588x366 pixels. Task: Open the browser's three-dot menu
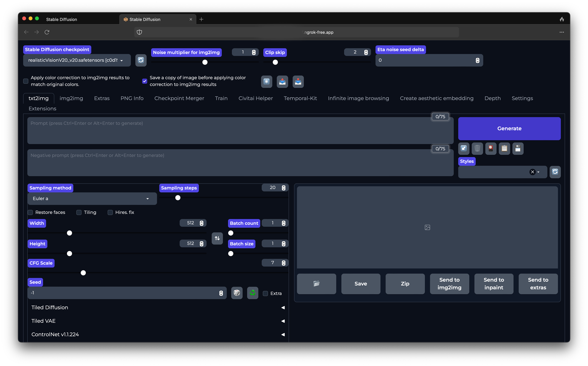[562, 32]
